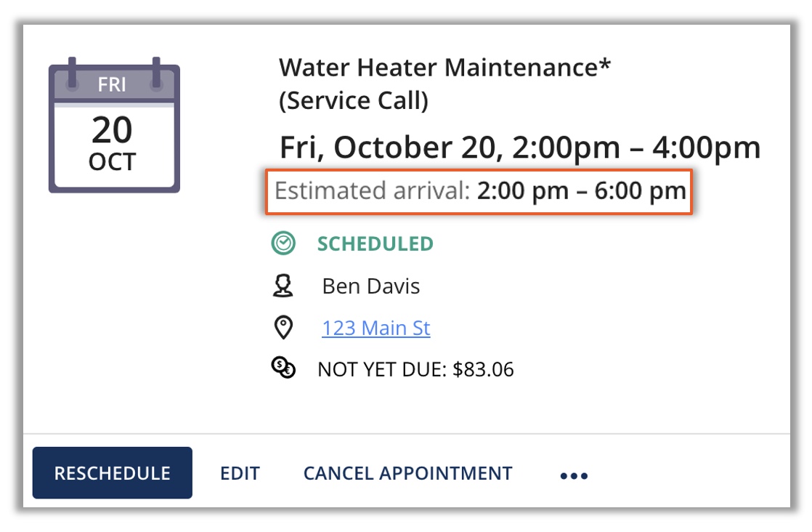The width and height of the screenshot is (812, 532).
Task: Select CANCEL APPOINTMENT
Action: tap(407, 474)
